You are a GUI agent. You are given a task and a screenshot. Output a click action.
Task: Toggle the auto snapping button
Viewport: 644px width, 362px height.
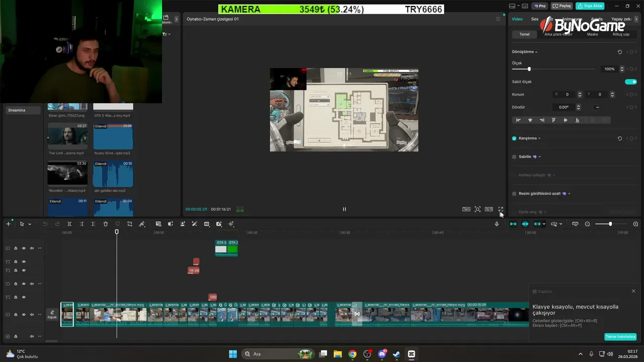(x=525, y=224)
